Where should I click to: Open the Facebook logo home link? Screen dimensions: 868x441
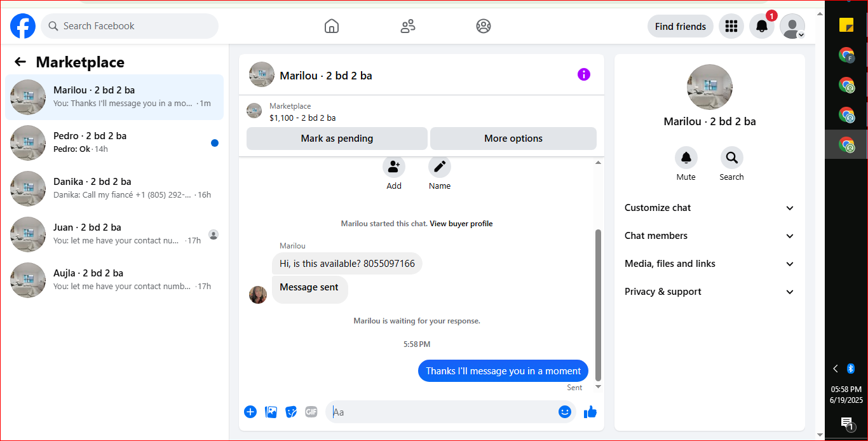23,26
